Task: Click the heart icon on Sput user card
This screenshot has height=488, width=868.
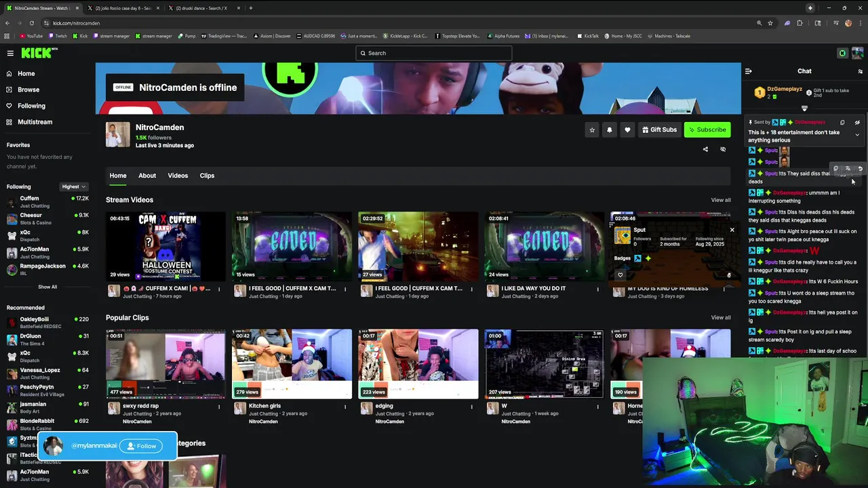Action: [x=620, y=275]
